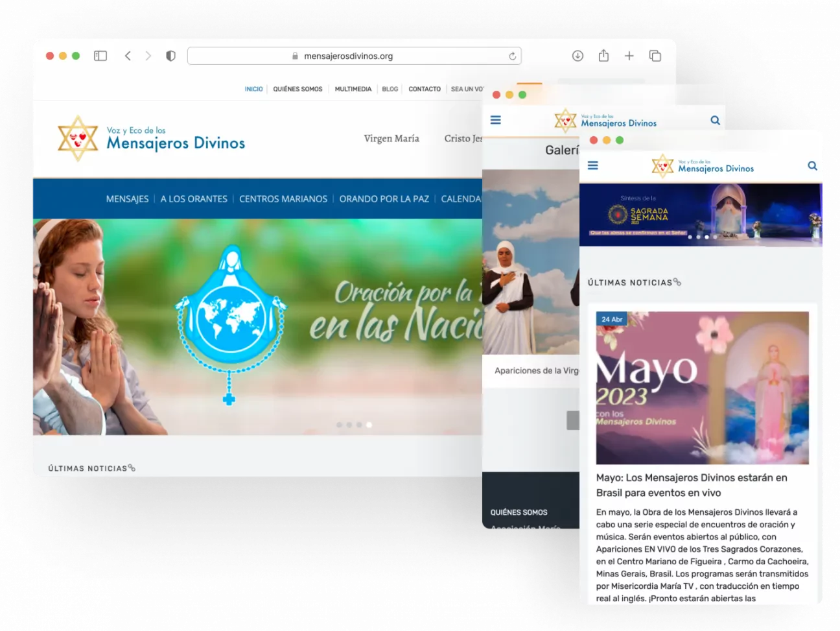
Task: Open CENTROS MARIANOS in blue navigation
Action: click(x=283, y=199)
